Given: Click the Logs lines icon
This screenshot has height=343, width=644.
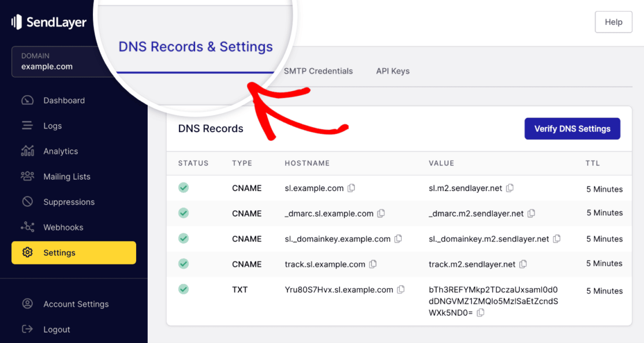Looking at the screenshot, I should (x=27, y=126).
